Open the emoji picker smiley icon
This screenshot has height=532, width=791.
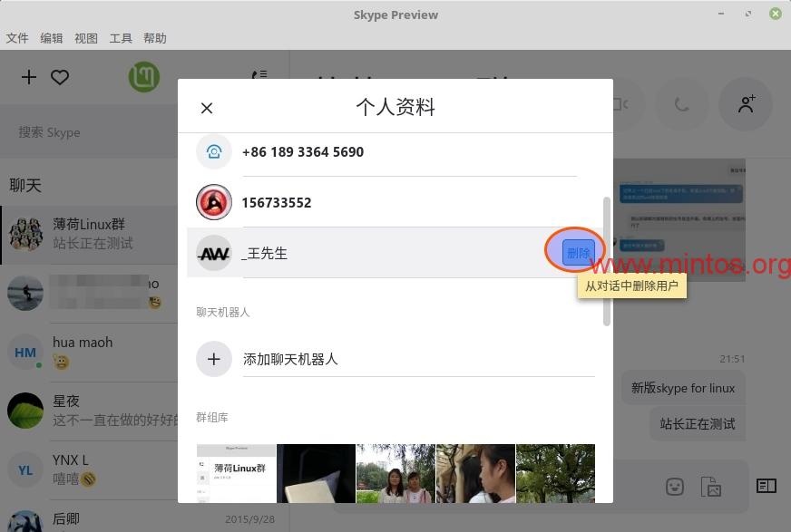675,487
